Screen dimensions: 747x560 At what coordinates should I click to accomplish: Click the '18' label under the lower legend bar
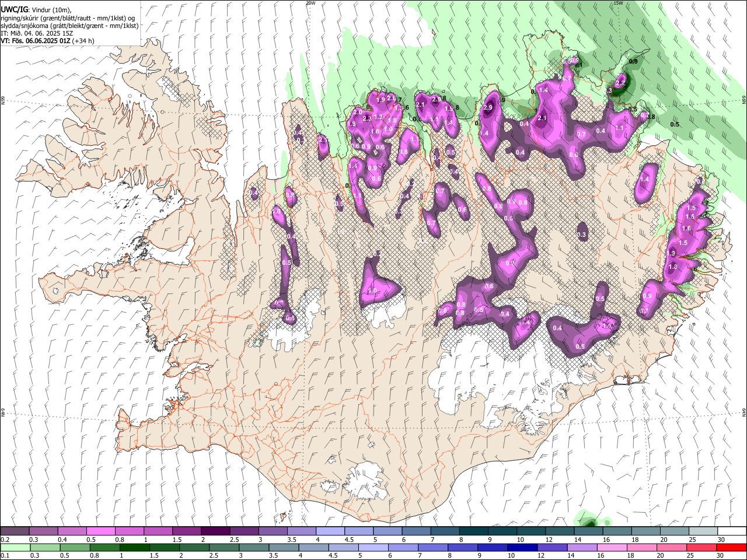point(630,555)
